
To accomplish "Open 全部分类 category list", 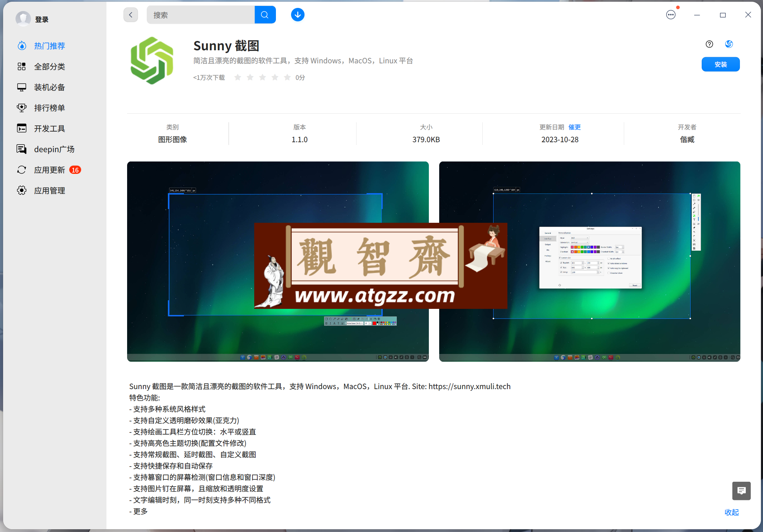I will (x=49, y=66).
